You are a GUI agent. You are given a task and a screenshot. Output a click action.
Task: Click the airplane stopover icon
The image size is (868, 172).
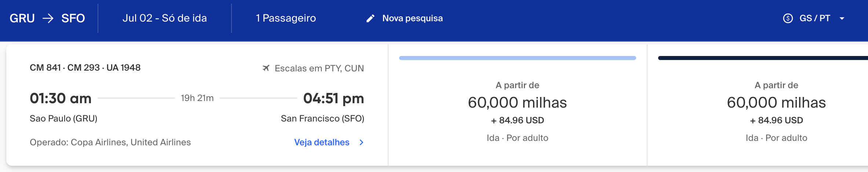(266, 68)
